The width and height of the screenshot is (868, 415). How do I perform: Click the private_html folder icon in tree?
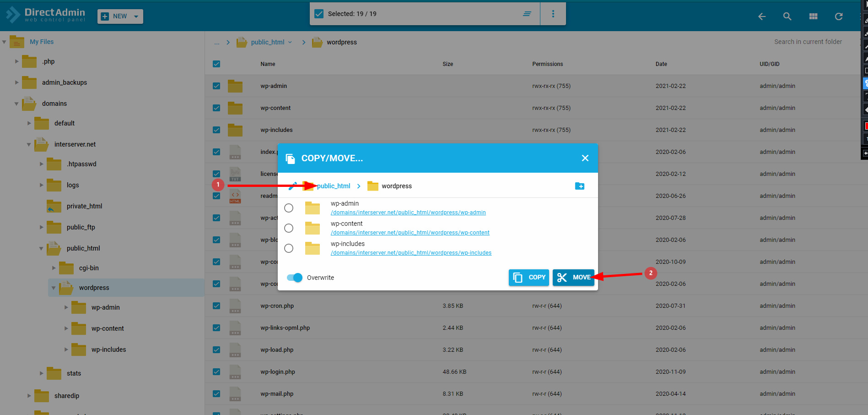[x=54, y=206]
